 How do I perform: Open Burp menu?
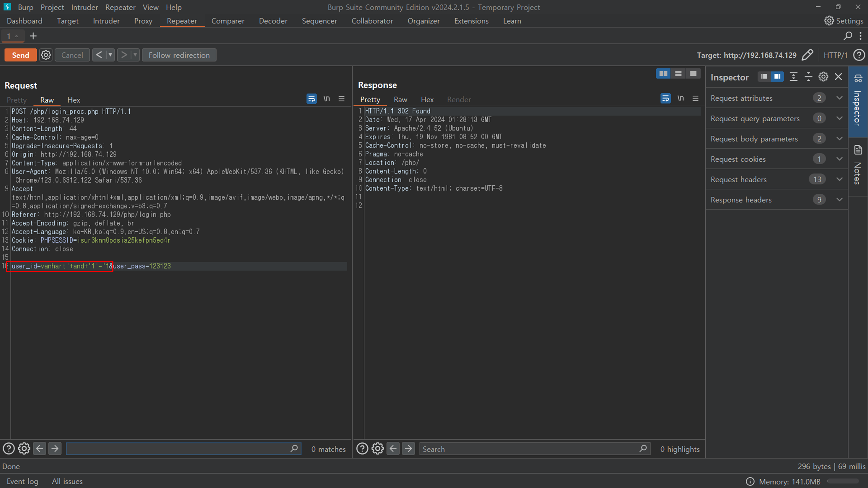click(x=26, y=7)
